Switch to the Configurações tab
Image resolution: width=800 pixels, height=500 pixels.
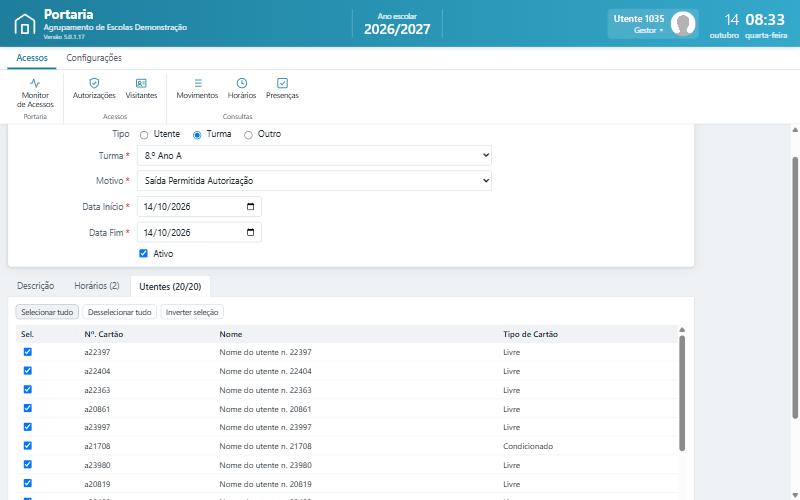(x=94, y=58)
